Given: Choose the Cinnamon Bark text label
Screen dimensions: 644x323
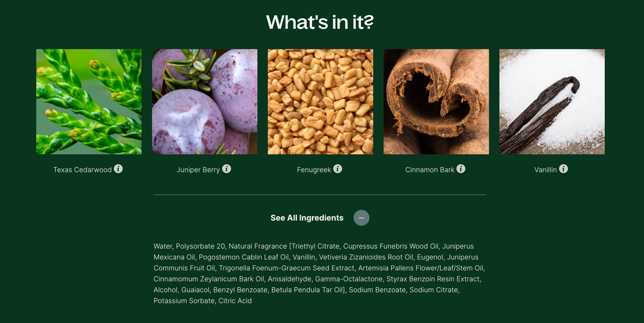Looking at the screenshot, I should pyautogui.click(x=430, y=170).
